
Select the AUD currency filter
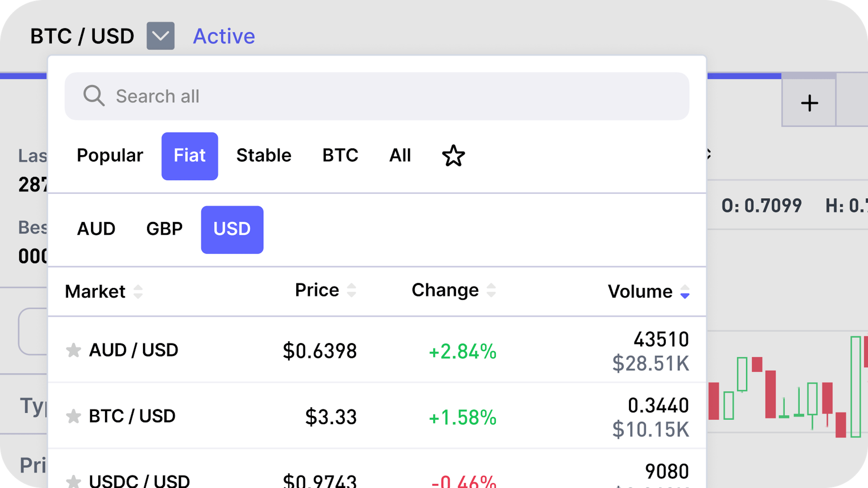point(96,229)
